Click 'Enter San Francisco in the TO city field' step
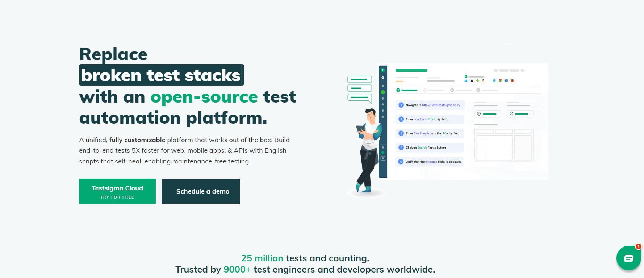The image size is (644, 278). pos(430,133)
